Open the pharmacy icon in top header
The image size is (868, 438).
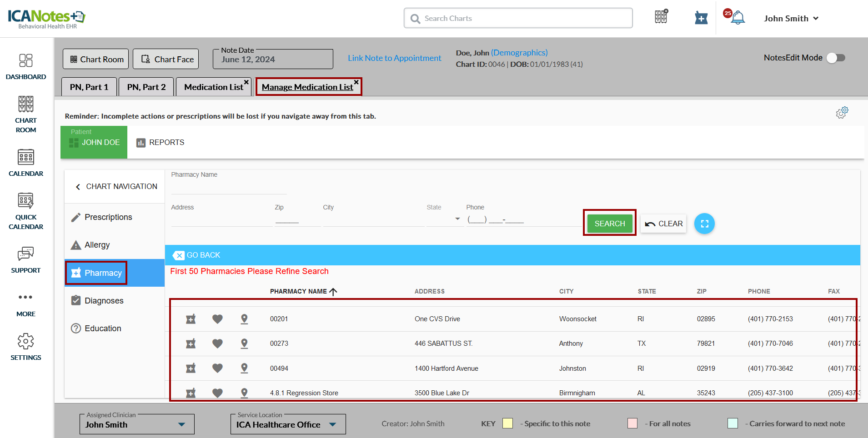701,18
